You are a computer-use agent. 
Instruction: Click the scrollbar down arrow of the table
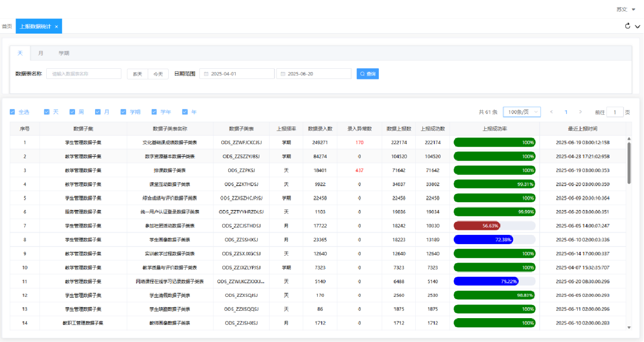(629, 327)
